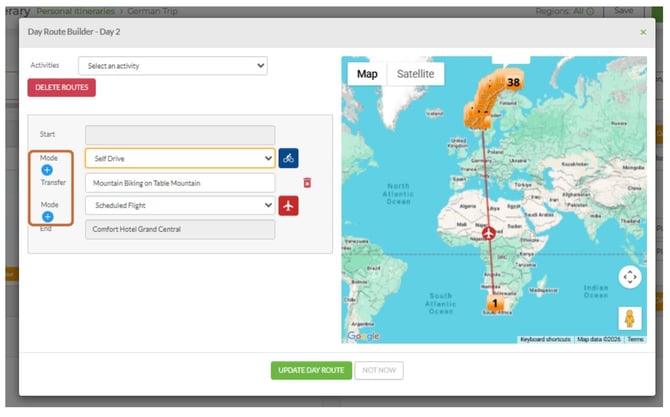Click the blue plus above the End label

47,217
